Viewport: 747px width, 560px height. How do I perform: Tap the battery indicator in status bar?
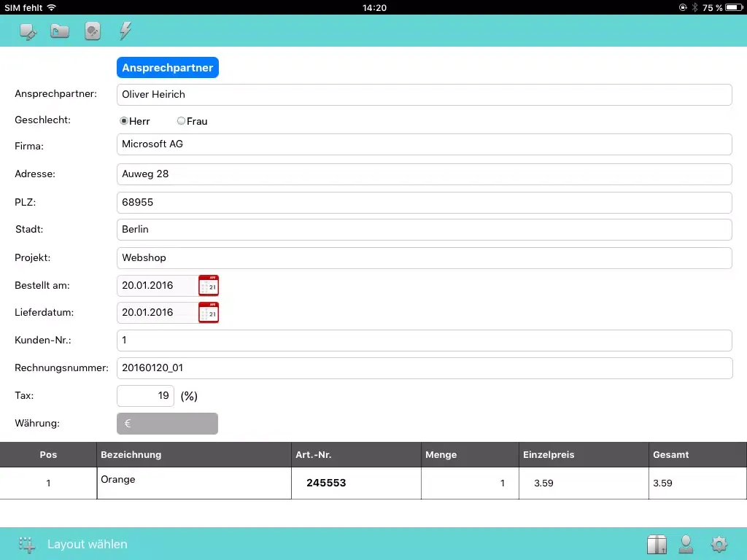pyautogui.click(x=734, y=7)
